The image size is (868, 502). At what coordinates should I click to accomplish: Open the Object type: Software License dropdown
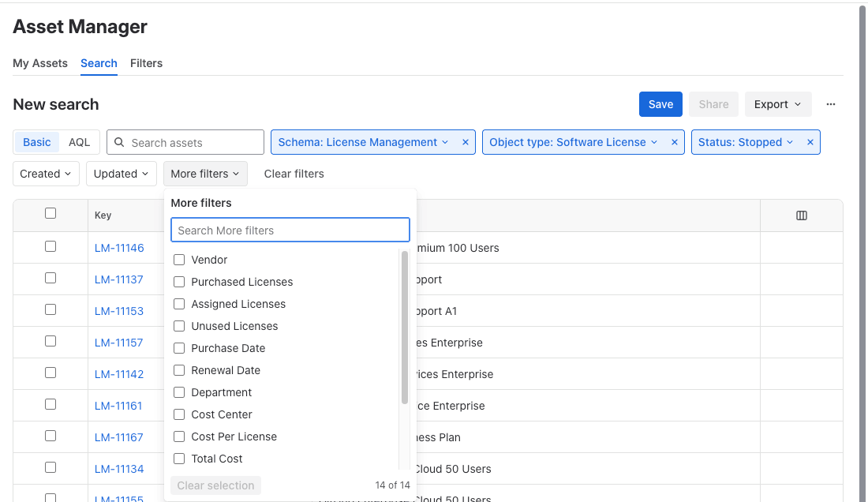574,142
